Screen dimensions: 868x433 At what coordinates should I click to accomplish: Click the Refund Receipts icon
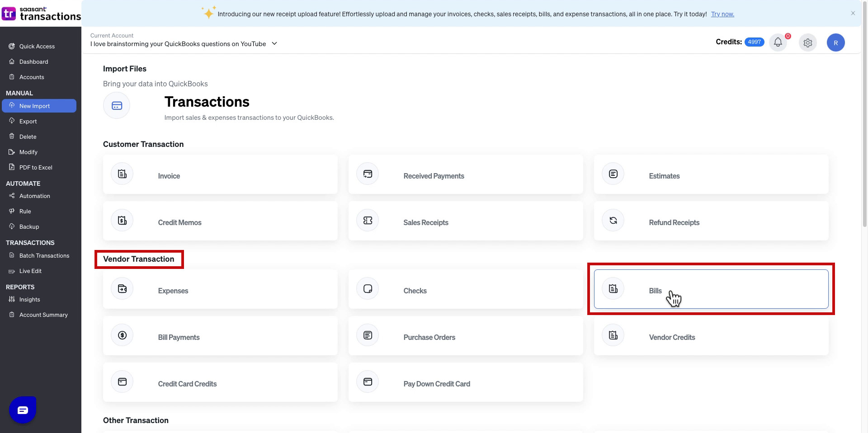[x=613, y=221]
